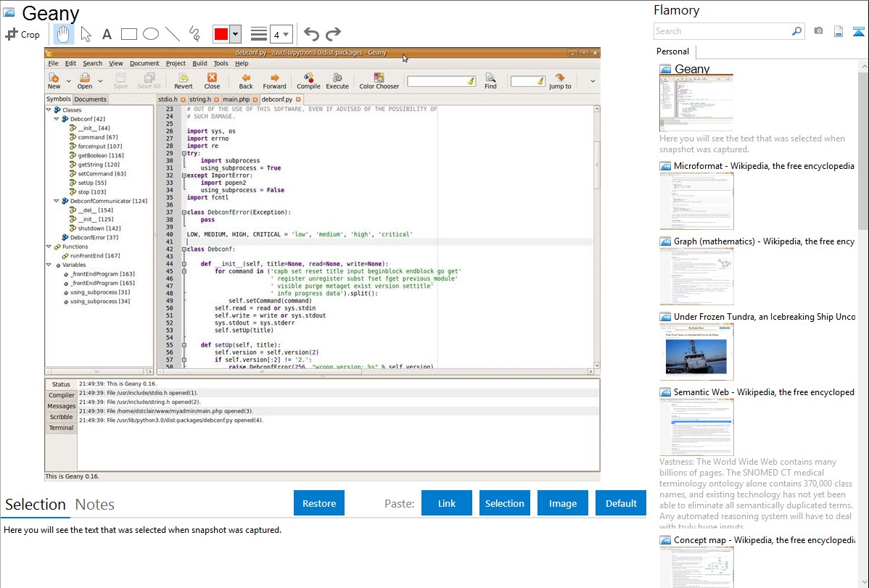Open the Personal tab
The image size is (869, 588).
(x=672, y=51)
